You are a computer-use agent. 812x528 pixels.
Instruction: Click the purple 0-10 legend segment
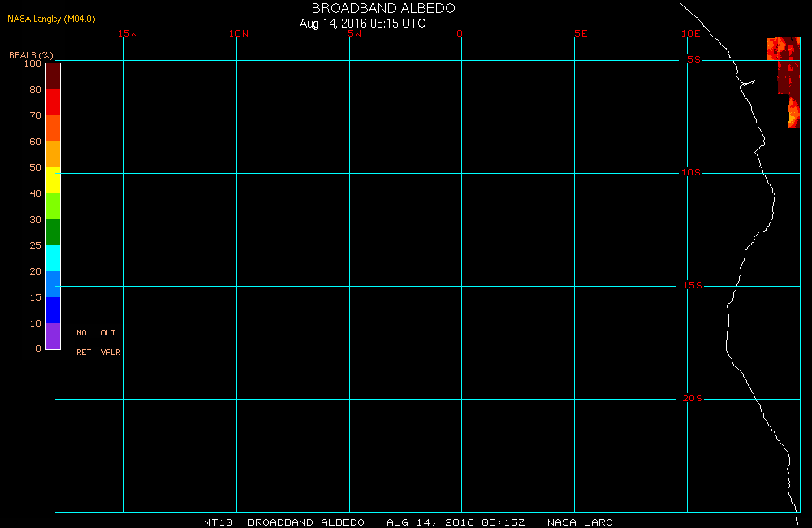54,335
